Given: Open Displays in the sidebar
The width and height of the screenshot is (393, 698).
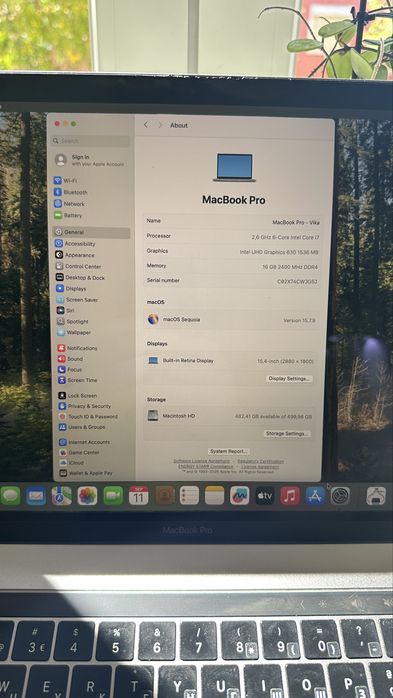Looking at the screenshot, I should [x=71, y=289].
